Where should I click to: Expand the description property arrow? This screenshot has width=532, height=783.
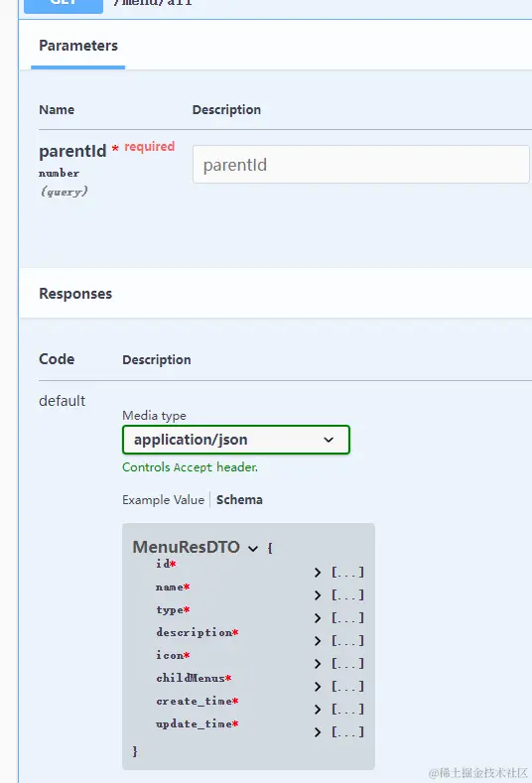click(318, 641)
